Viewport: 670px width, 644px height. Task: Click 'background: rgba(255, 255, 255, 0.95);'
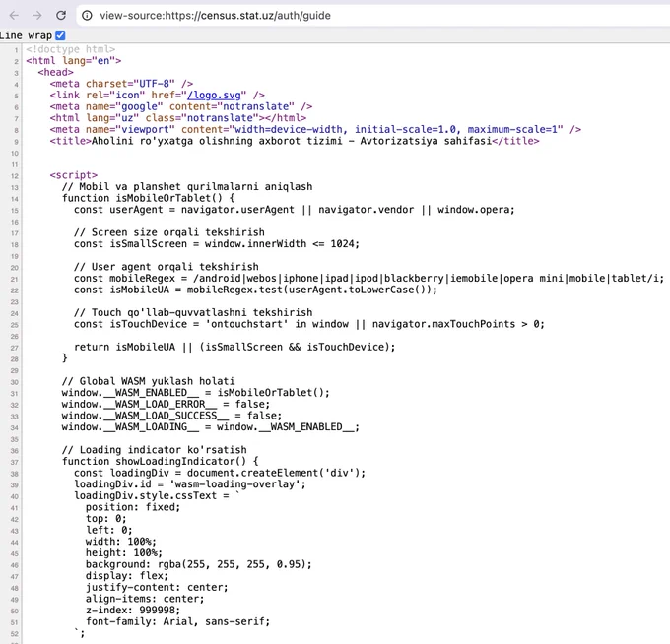[x=199, y=564]
